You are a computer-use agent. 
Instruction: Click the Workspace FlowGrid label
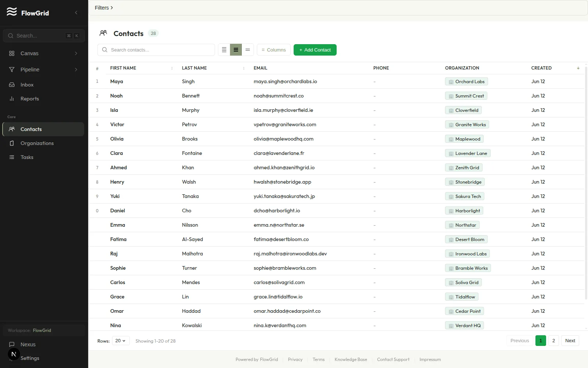click(x=29, y=330)
